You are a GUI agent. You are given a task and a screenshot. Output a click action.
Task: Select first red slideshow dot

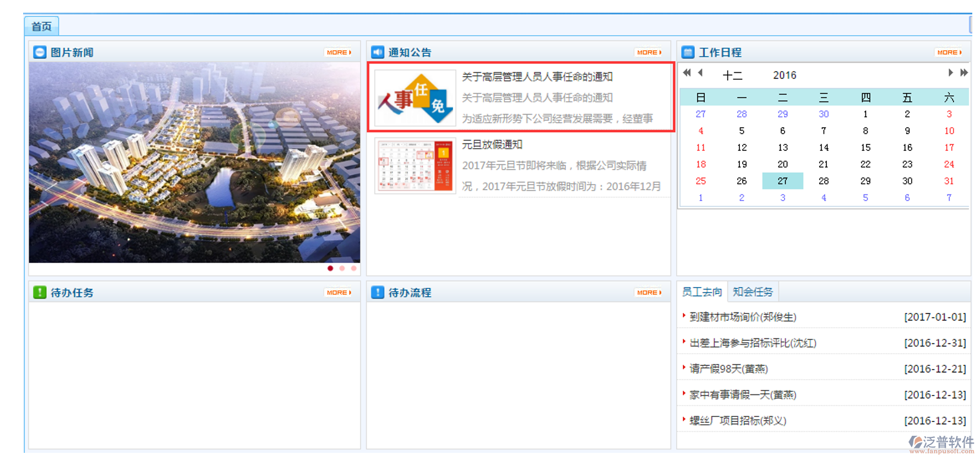coord(330,268)
